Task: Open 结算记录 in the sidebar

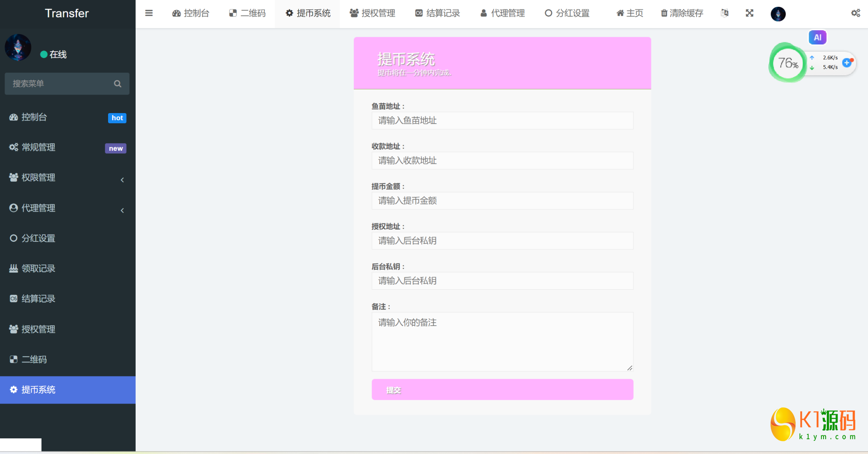Action: 68,299
